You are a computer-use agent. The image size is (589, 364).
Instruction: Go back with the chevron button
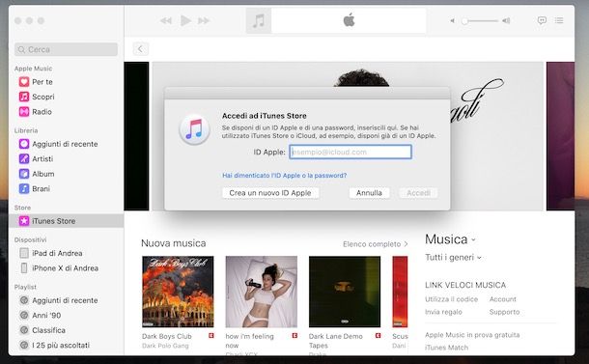click(140, 49)
